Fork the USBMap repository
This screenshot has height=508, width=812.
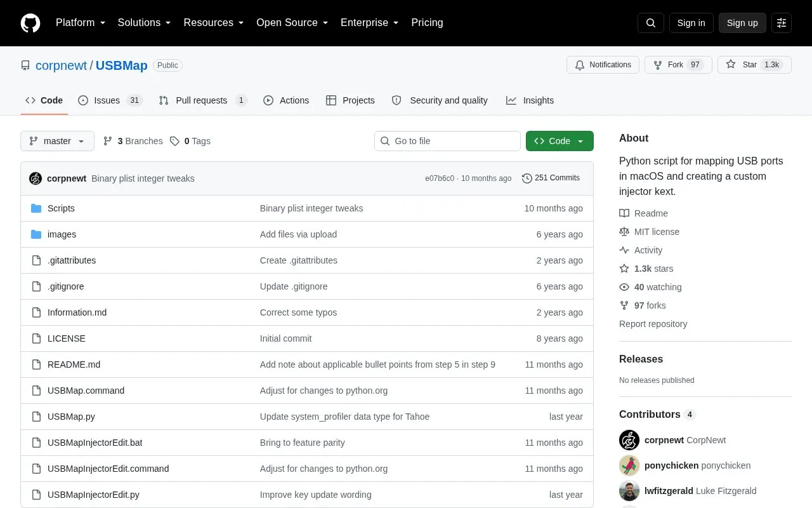[x=678, y=65]
